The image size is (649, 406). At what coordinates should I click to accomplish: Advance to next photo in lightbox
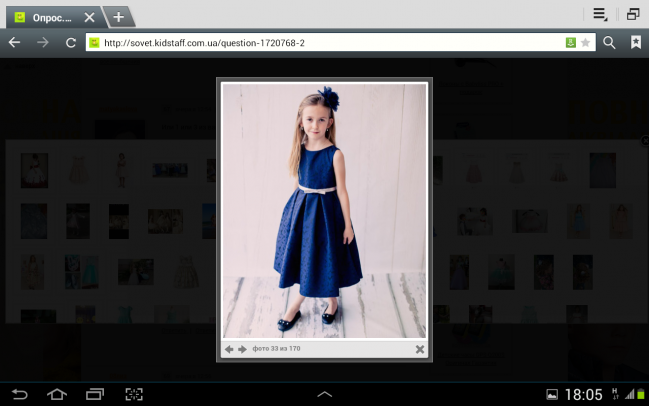coord(242,349)
